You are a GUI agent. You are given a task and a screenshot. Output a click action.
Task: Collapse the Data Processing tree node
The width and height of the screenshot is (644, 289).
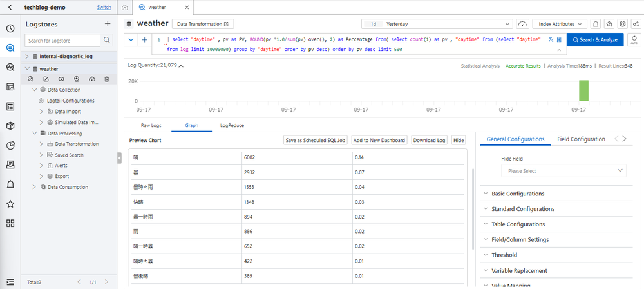34,134
